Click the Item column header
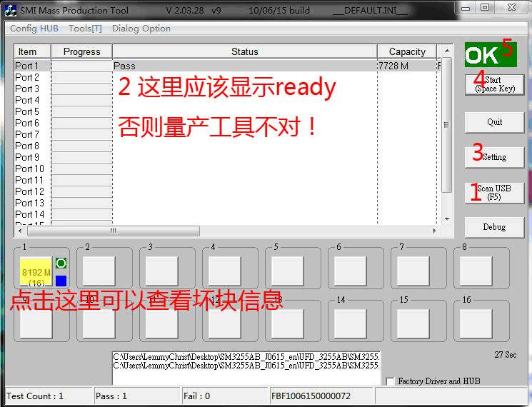Image resolution: width=532 pixels, height=407 pixels. (x=32, y=51)
